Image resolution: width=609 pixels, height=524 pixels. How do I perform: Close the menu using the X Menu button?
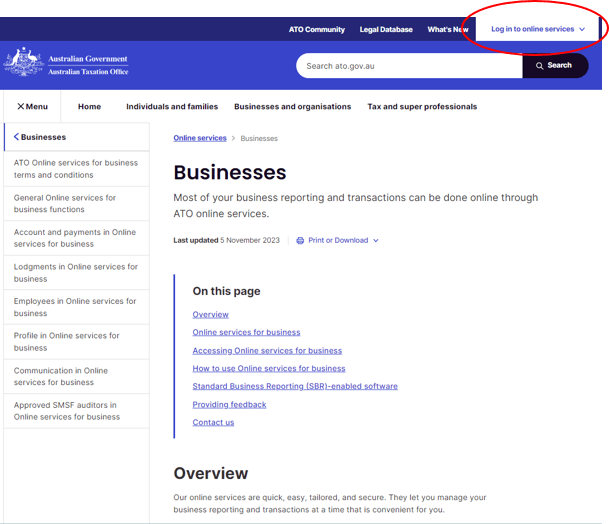click(x=32, y=107)
